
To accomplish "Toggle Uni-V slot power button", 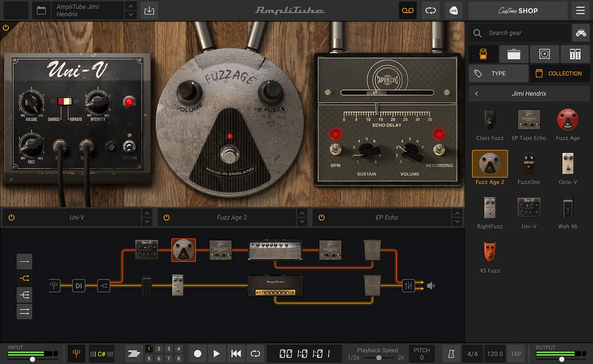I will click(x=11, y=217).
